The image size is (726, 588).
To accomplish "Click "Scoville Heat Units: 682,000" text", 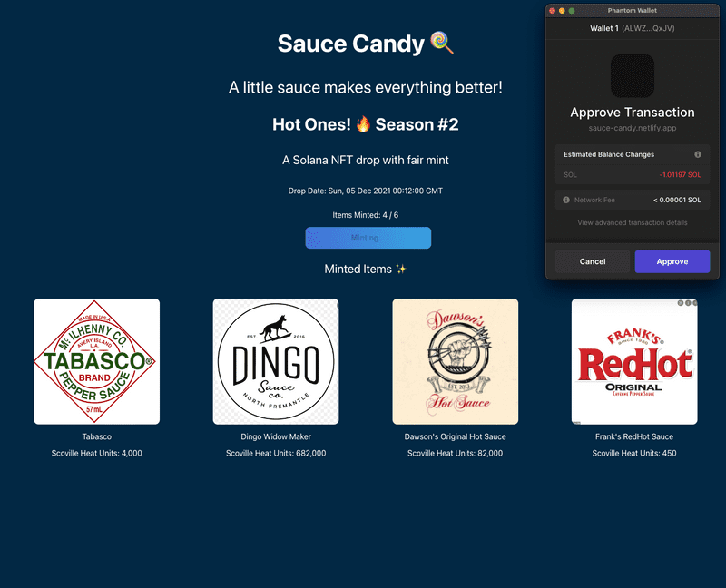I will pos(276,454).
